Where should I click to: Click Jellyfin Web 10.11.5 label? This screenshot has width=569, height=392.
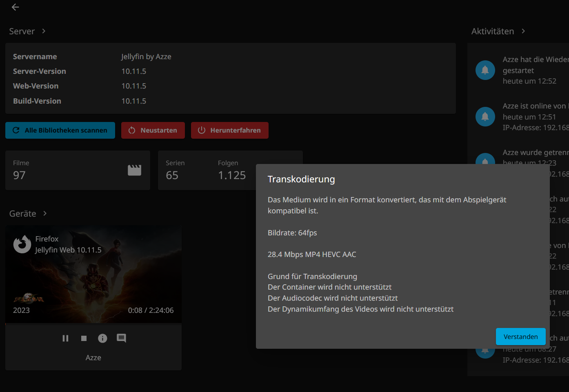[x=68, y=250]
